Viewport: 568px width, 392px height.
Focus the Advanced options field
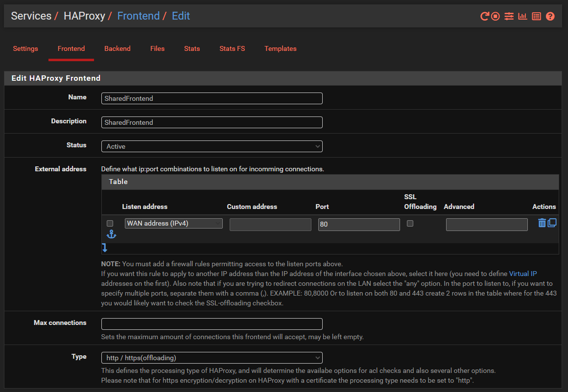(487, 225)
